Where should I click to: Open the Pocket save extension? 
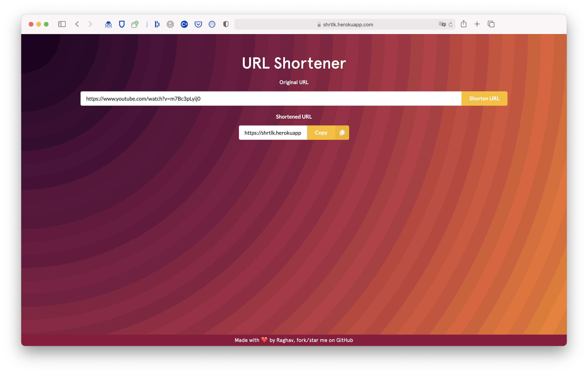198,24
